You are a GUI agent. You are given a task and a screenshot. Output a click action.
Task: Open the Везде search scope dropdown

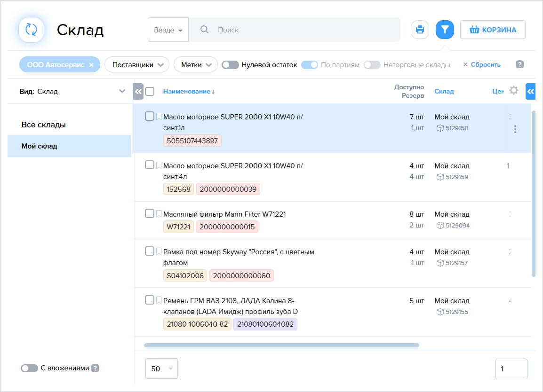[x=168, y=30]
